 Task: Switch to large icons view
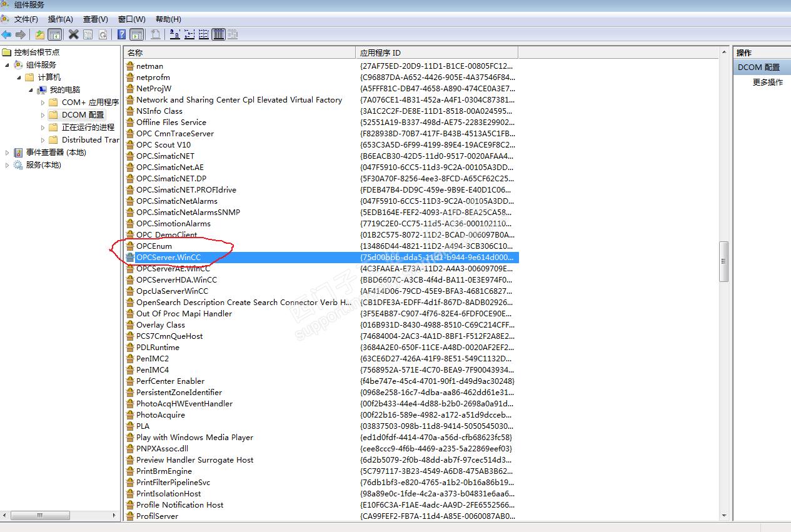tap(174, 34)
